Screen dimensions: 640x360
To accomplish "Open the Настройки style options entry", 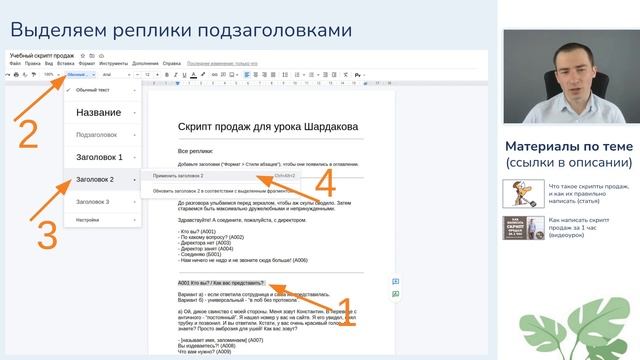I will 102,220.
